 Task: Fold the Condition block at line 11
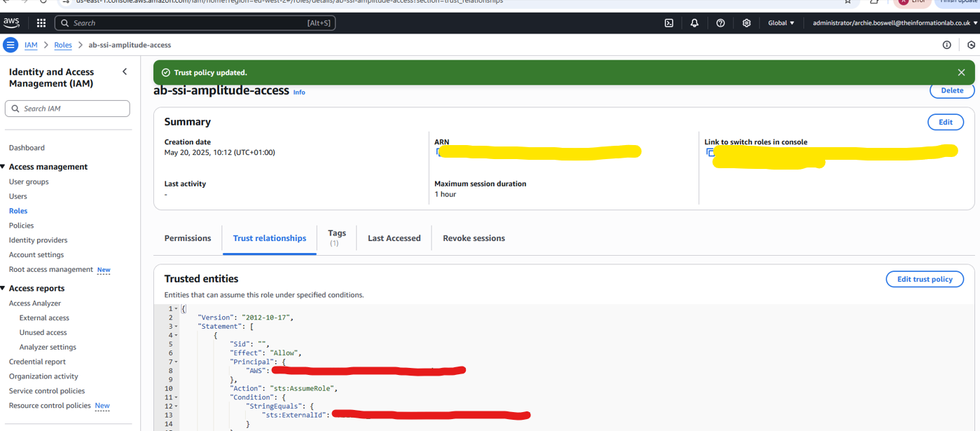[176, 397]
